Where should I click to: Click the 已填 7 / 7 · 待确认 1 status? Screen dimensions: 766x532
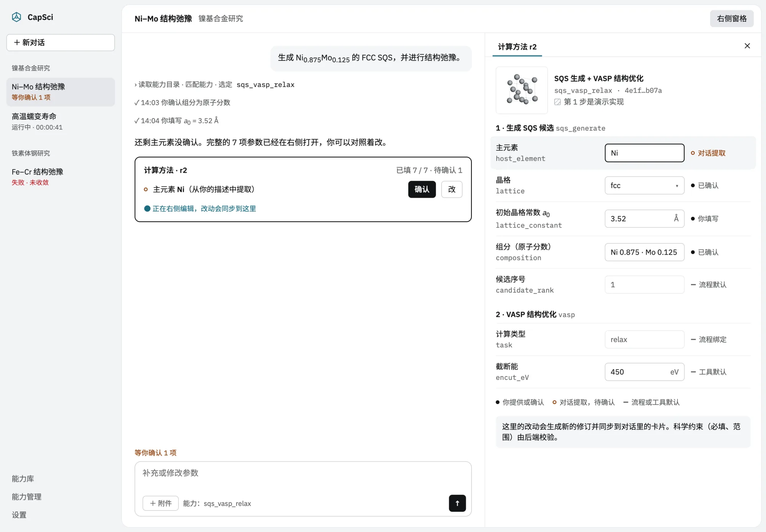click(429, 170)
